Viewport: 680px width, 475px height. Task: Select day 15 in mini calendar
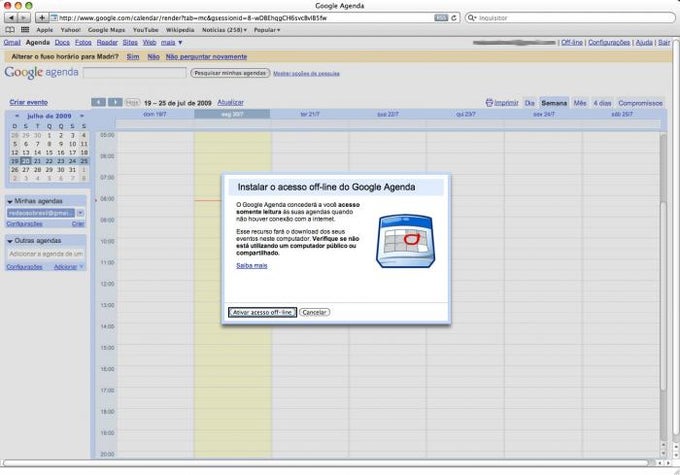pos(49,153)
